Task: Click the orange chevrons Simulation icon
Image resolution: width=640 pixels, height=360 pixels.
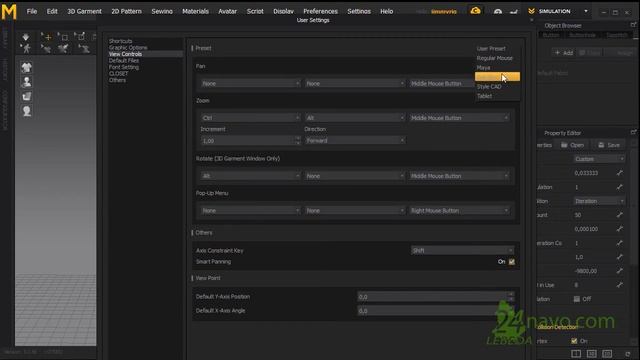Action: 531,11
